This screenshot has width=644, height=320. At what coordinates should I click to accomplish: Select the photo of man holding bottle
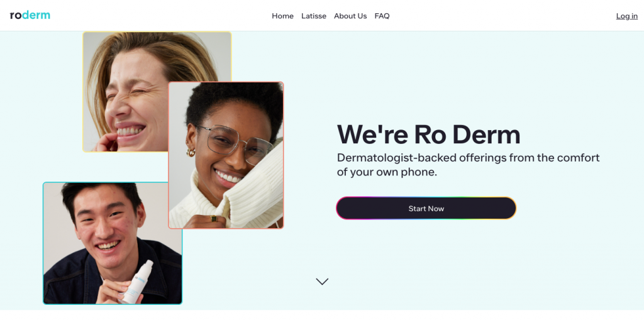point(113,243)
